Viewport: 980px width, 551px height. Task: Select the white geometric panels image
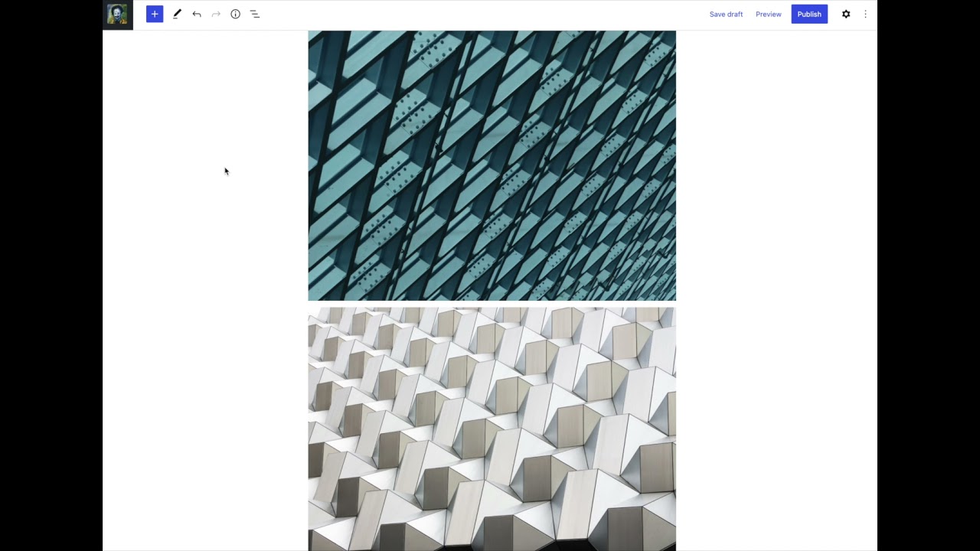(x=492, y=429)
